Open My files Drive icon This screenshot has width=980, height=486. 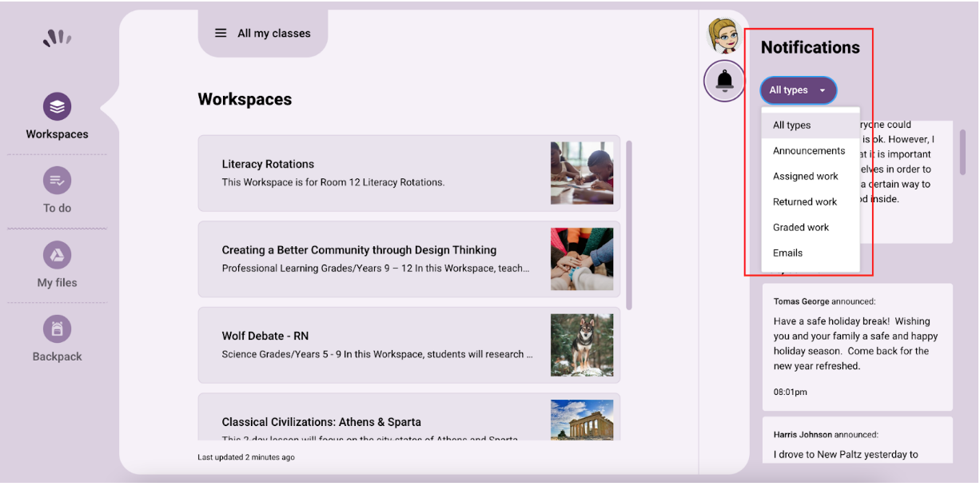point(57,256)
